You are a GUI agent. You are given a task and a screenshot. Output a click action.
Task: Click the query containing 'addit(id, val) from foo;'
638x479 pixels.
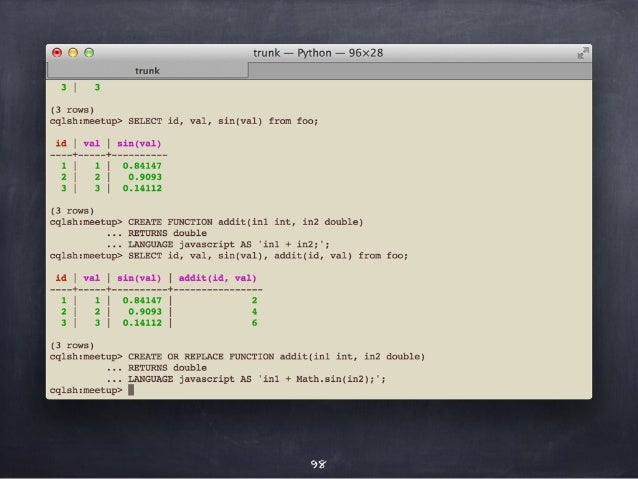pyautogui.click(x=268, y=256)
